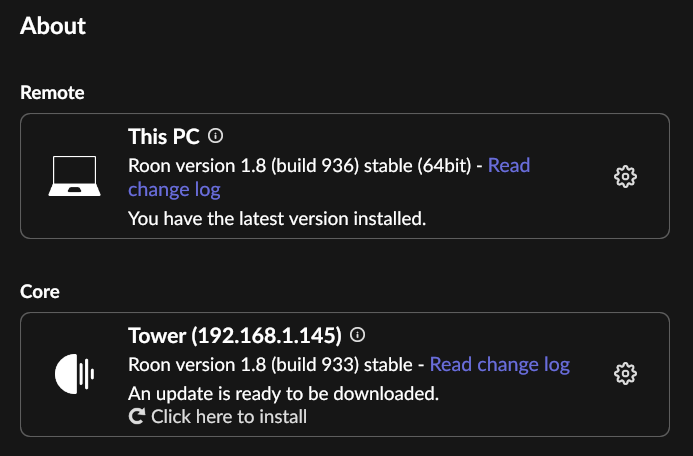Open settings gear for This PC remote
The image size is (693, 456).
pyautogui.click(x=625, y=177)
